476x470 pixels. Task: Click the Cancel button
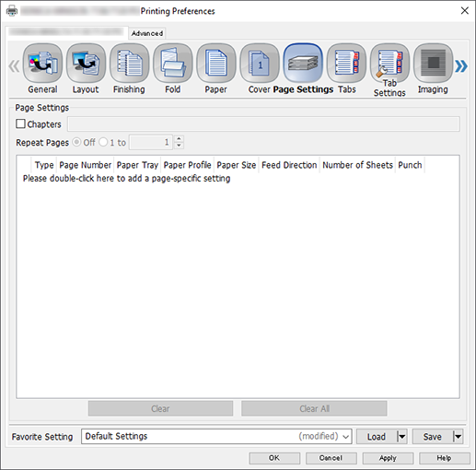click(331, 458)
